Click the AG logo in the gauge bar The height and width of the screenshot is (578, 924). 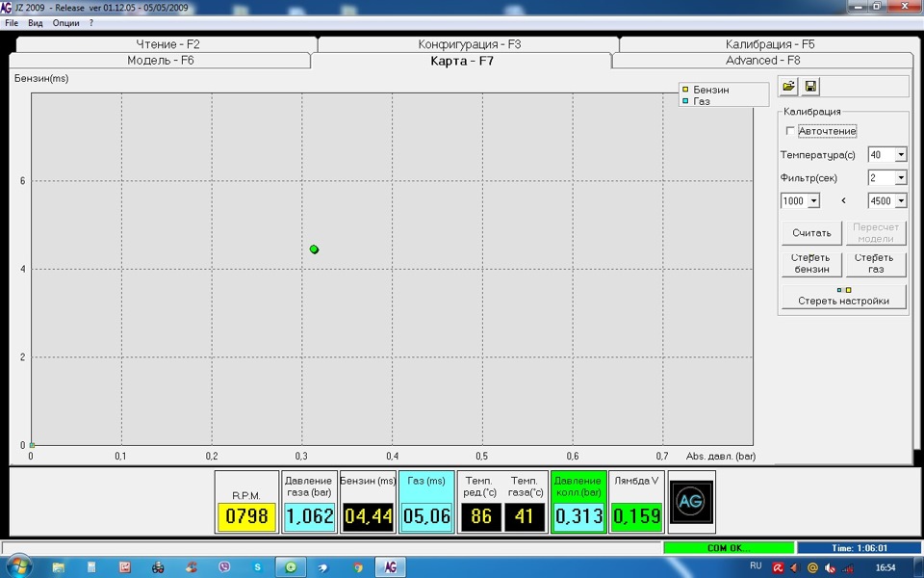coord(691,502)
